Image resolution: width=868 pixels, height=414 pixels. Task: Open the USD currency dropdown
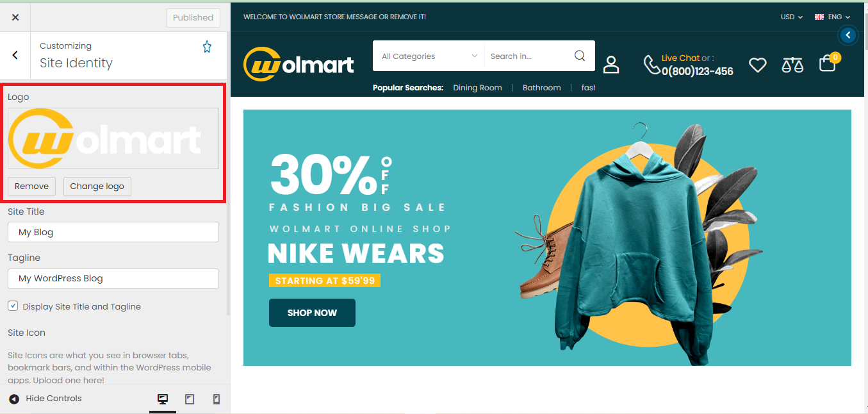(x=792, y=17)
